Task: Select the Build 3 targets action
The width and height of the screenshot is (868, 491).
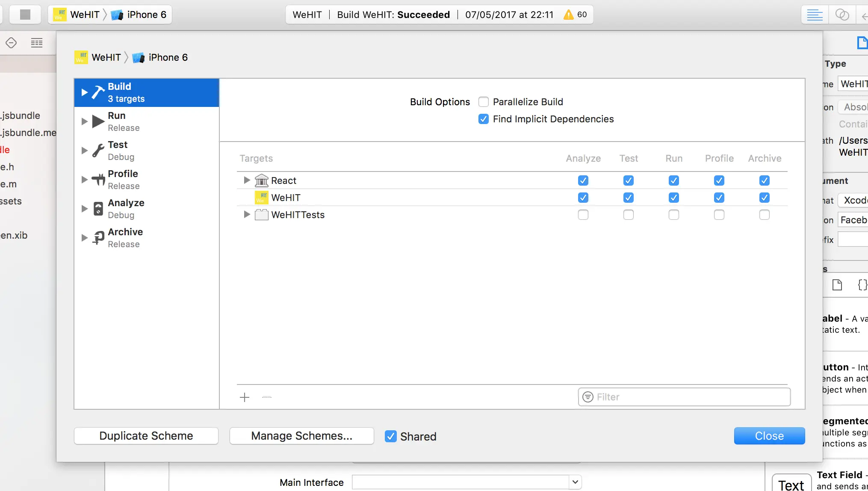Action: coord(147,92)
